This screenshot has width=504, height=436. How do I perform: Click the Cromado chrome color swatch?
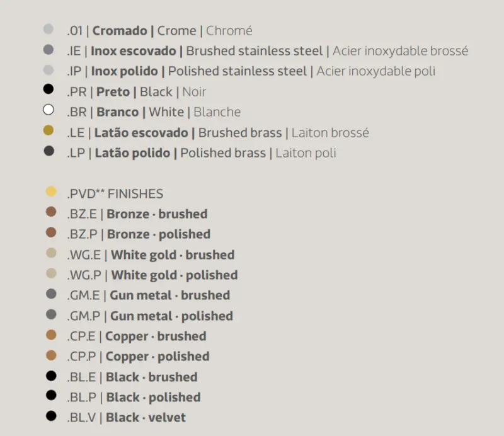coord(49,29)
